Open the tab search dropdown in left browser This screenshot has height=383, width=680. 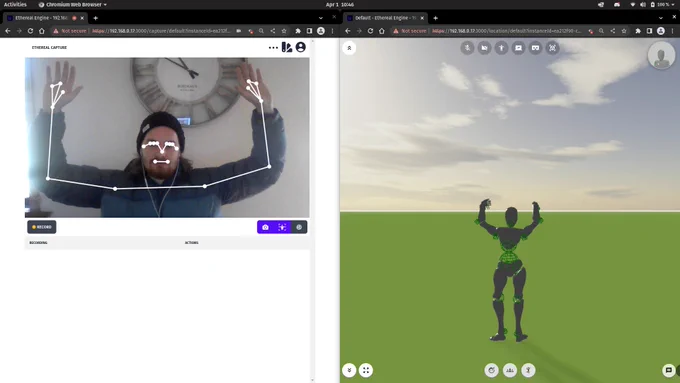click(x=320, y=18)
